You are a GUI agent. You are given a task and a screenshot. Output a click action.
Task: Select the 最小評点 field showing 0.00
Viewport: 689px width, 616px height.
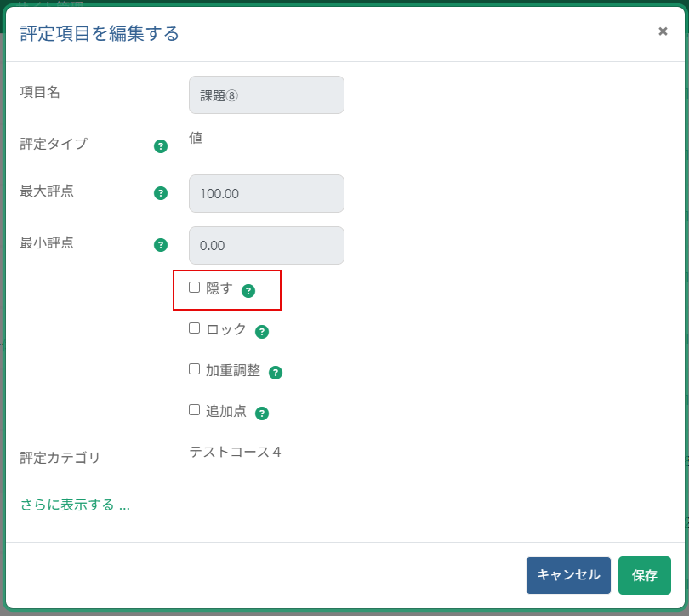[x=266, y=245]
